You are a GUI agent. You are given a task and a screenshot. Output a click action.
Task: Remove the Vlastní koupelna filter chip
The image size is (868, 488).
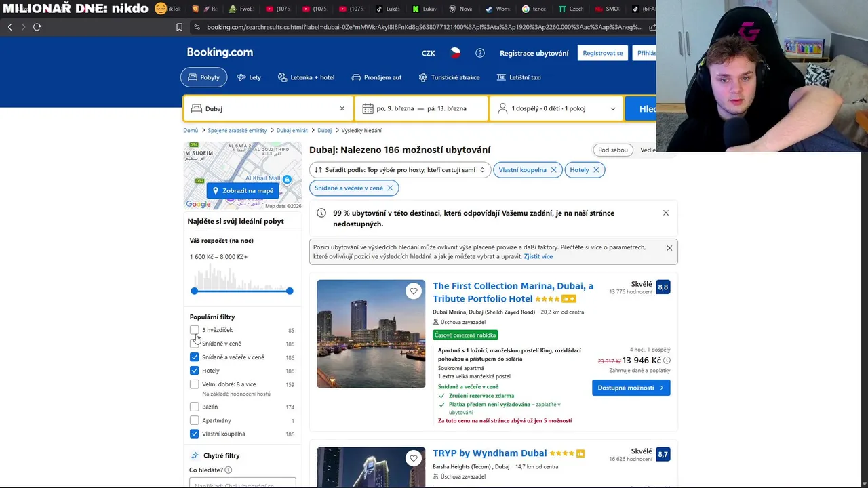click(553, 170)
